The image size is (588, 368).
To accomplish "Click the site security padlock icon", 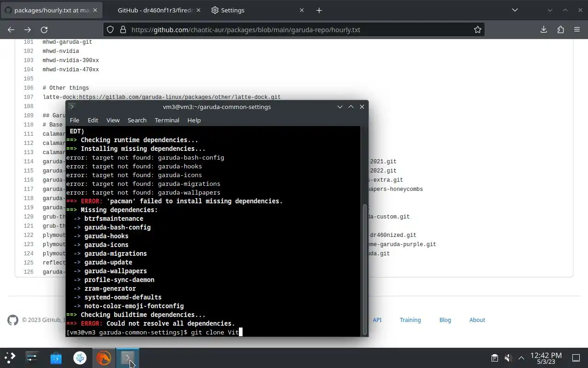I will pos(123,29).
